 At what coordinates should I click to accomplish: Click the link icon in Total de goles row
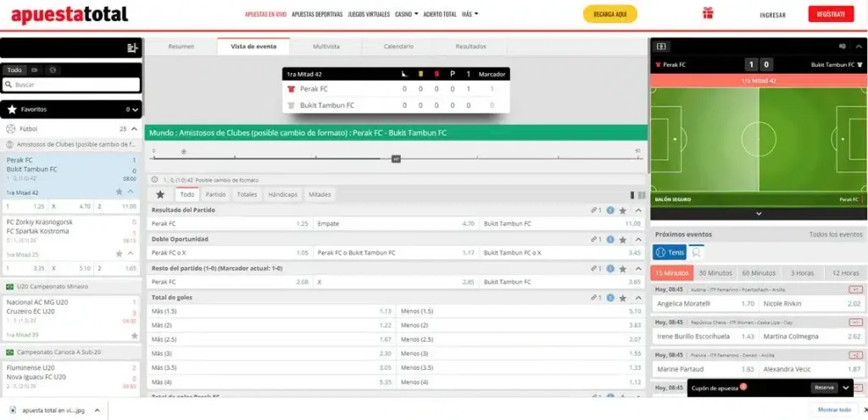596,298
